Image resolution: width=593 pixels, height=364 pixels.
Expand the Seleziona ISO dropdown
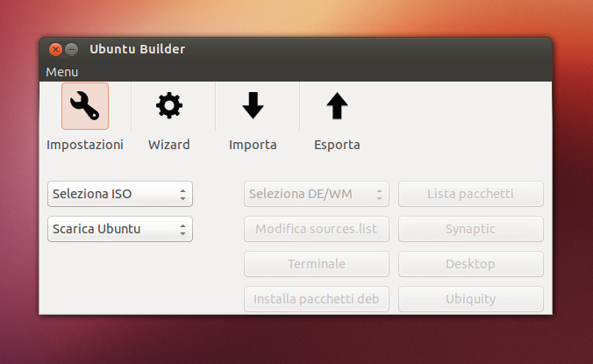click(x=120, y=194)
